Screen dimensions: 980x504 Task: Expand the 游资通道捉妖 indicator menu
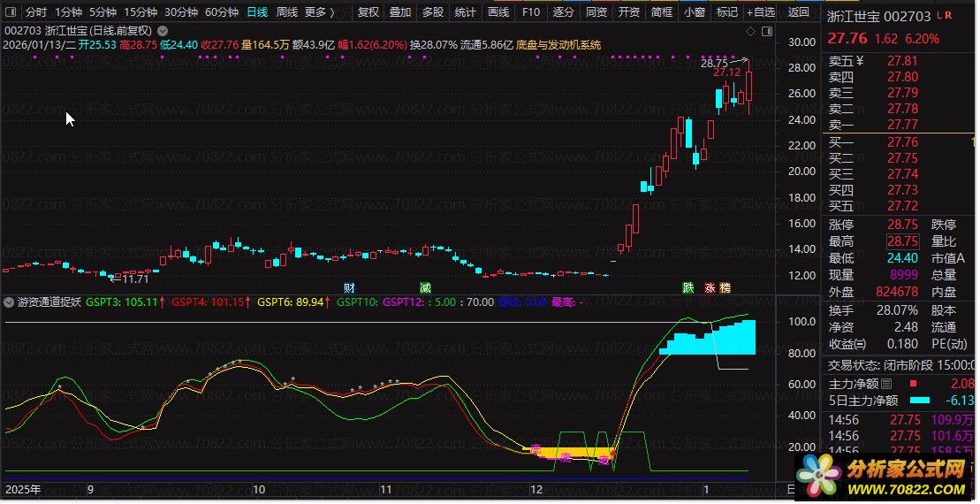(10, 302)
